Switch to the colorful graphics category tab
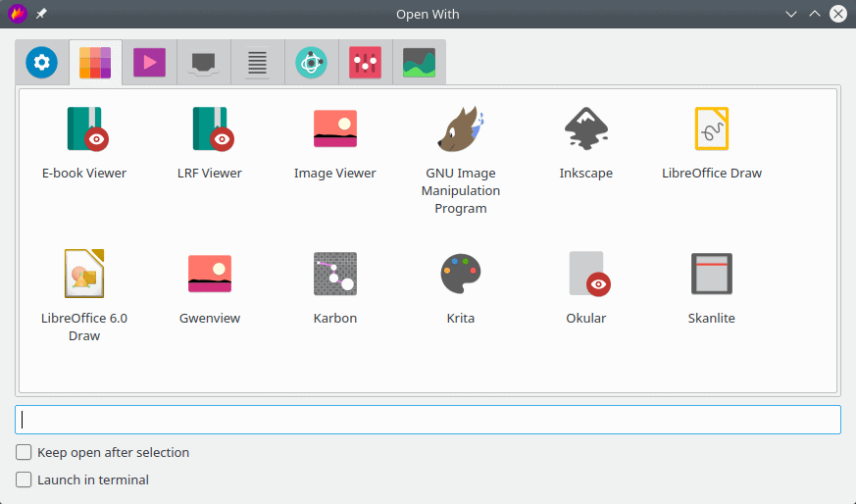Viewport: 856px width, 504px height. (95, 62)
